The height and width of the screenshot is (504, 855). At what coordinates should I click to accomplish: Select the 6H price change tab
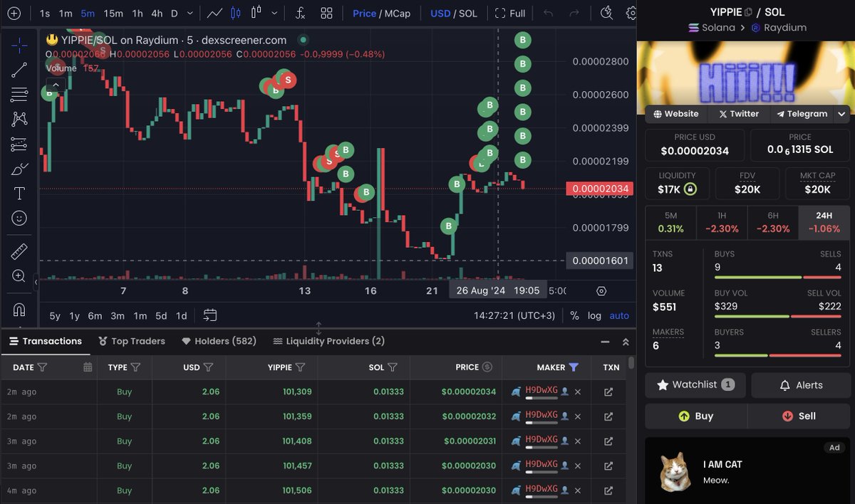[x=773, y=222]
